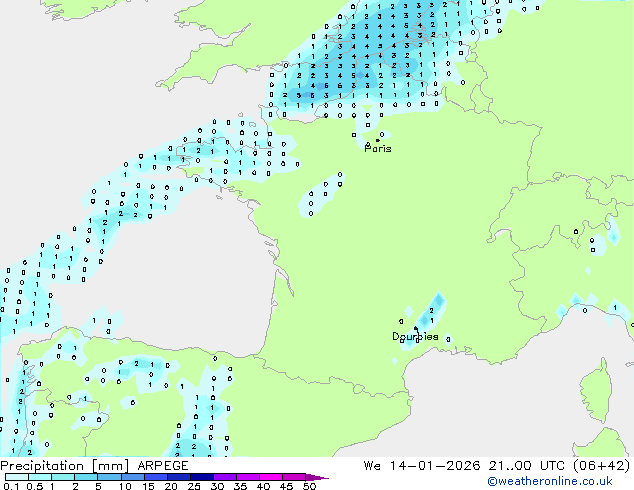Select the 40–45 mm legend color swatch

(x=271, y=477)
